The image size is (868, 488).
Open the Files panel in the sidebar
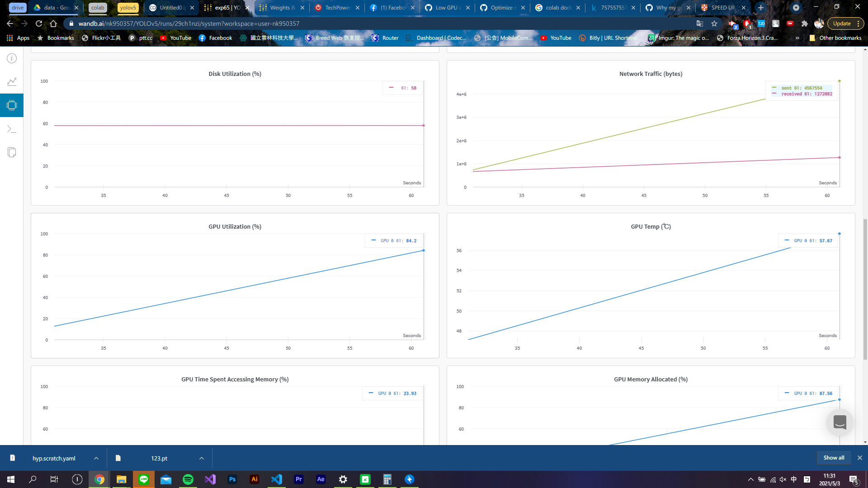pos(12,152)
